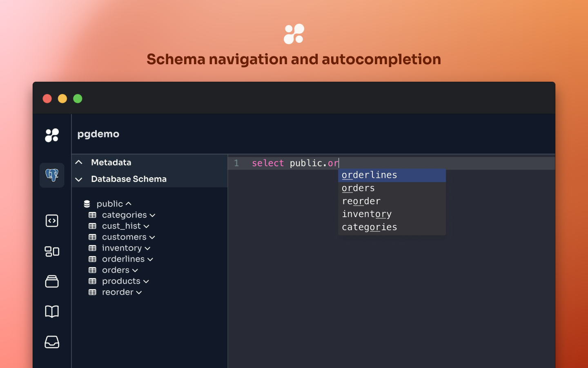Select the cust_hist table in the tree
588x368 pixels.
coord(121,226)
